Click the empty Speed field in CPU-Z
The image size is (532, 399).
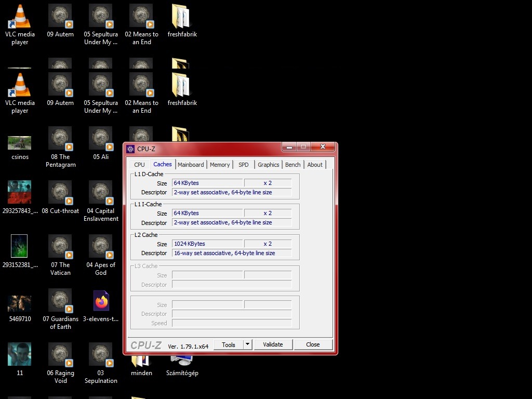(x=232, y=323)
